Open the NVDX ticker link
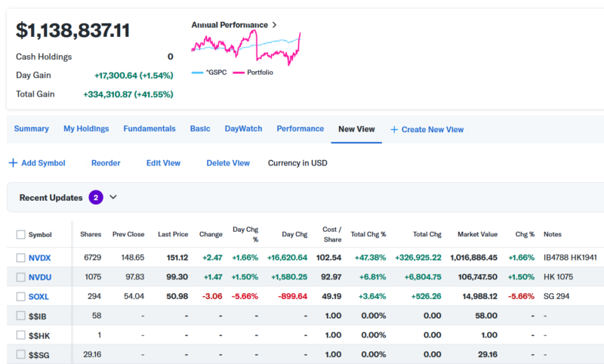Viewport: 604px width, 364px height. click(x=39, y=258)
